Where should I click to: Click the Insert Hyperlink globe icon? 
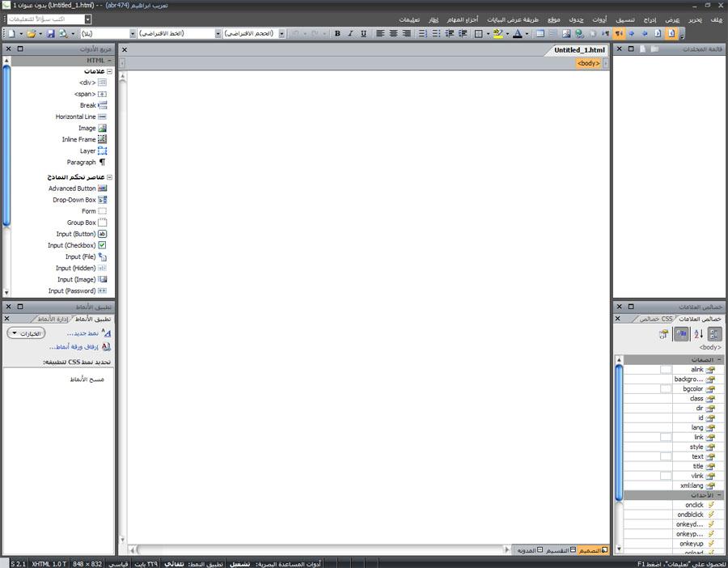[579, 34]
